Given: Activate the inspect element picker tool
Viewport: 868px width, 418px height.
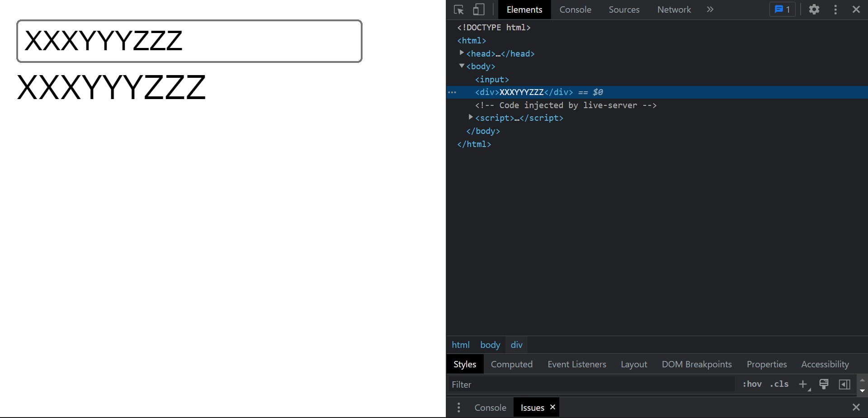Looking at the screenshot, I should click(x=459, y=9).
